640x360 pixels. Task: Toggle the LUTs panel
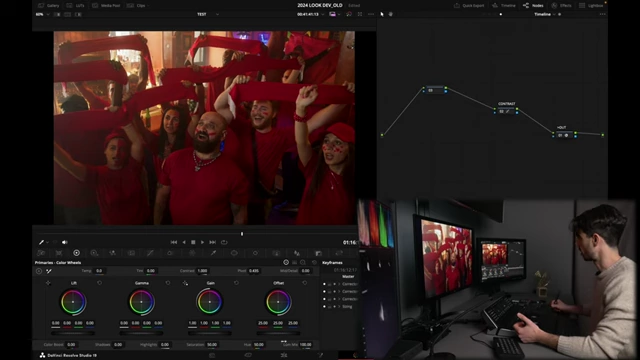point(76,5)
